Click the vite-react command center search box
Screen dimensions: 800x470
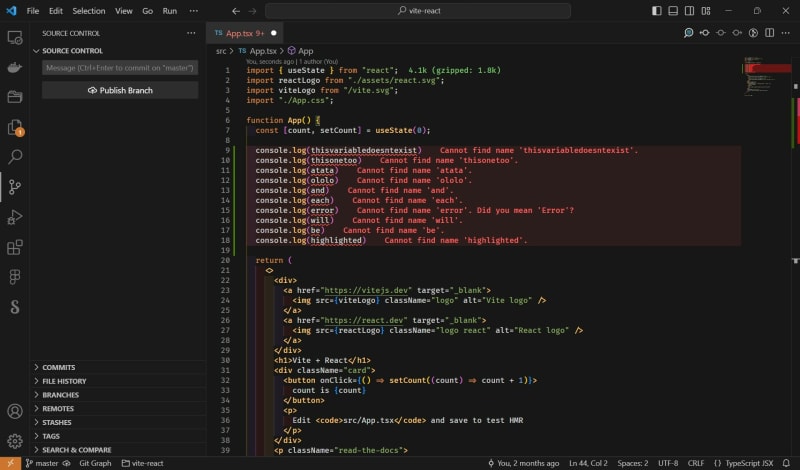coord(418,11)
